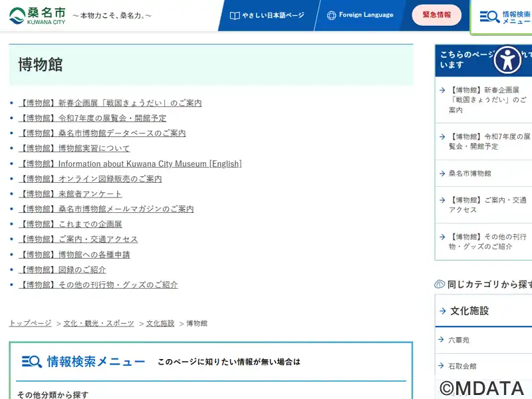Click the Kuwana City logo
532x399 pixels.
[x=37, y=15]
